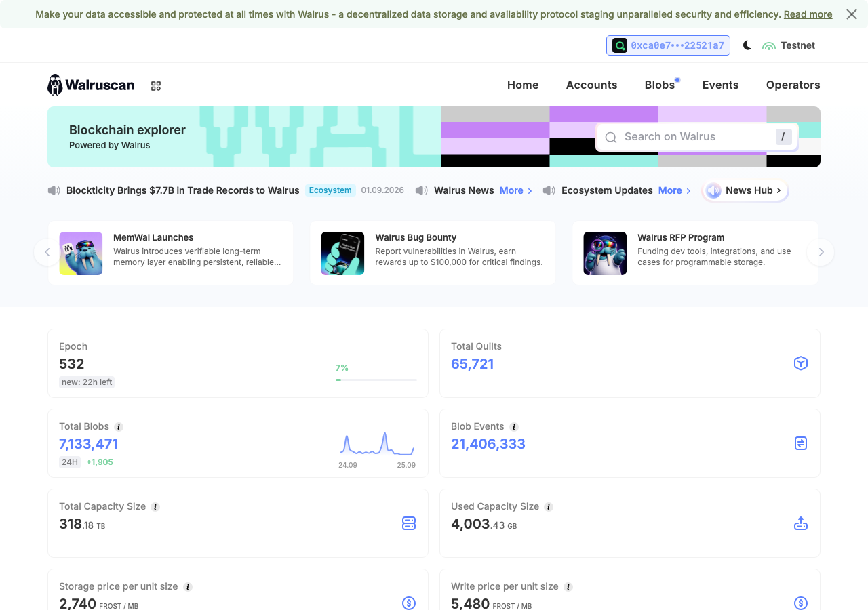
Task: Open Total Blobs value 7,133,471
Action: tap(89, 444)
